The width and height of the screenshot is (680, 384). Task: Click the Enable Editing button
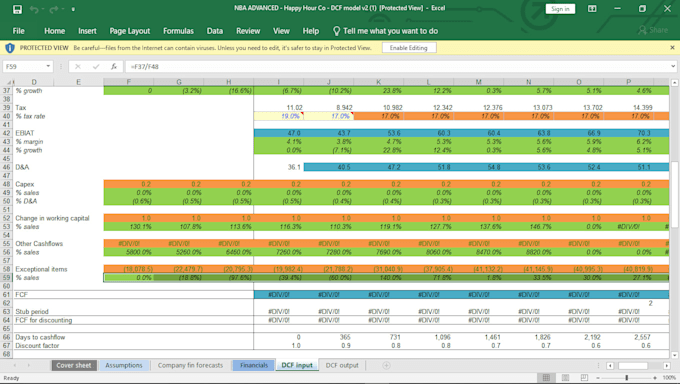click(x=409, y=48)
